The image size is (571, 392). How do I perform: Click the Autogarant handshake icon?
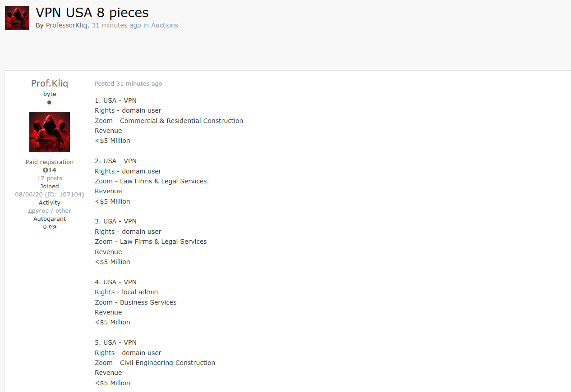click(52, 227)
